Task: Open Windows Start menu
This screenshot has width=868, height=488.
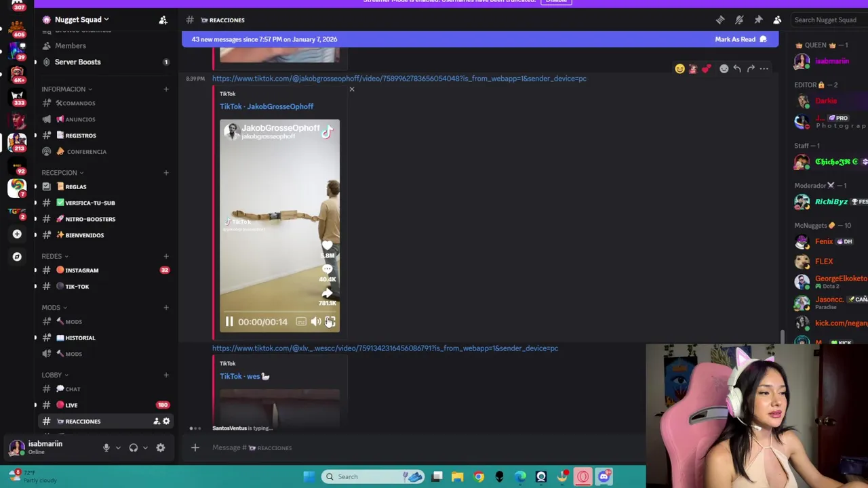Action: (x=309, y=476)
